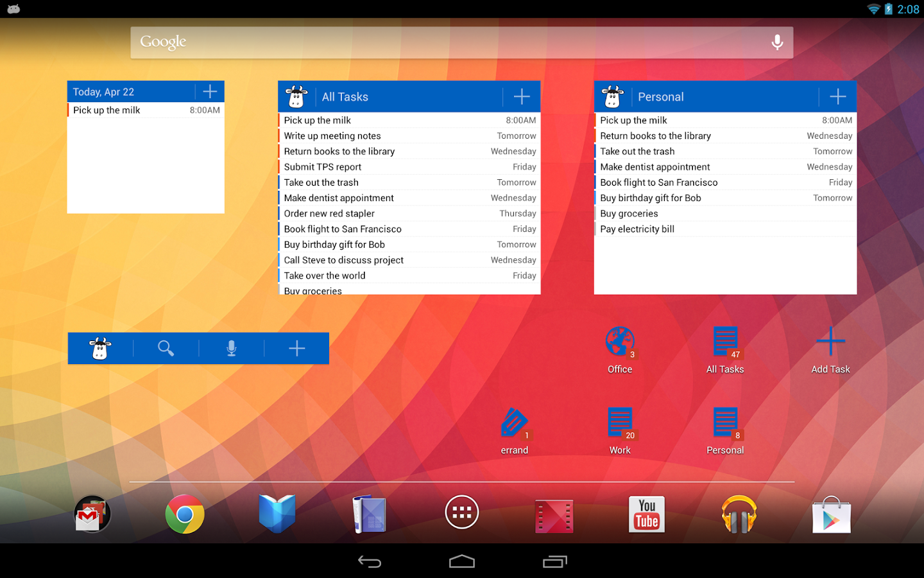Screen dimensions: 924x578
Task: Launch Gmail from the dock
Action: [x=92, y=514]
